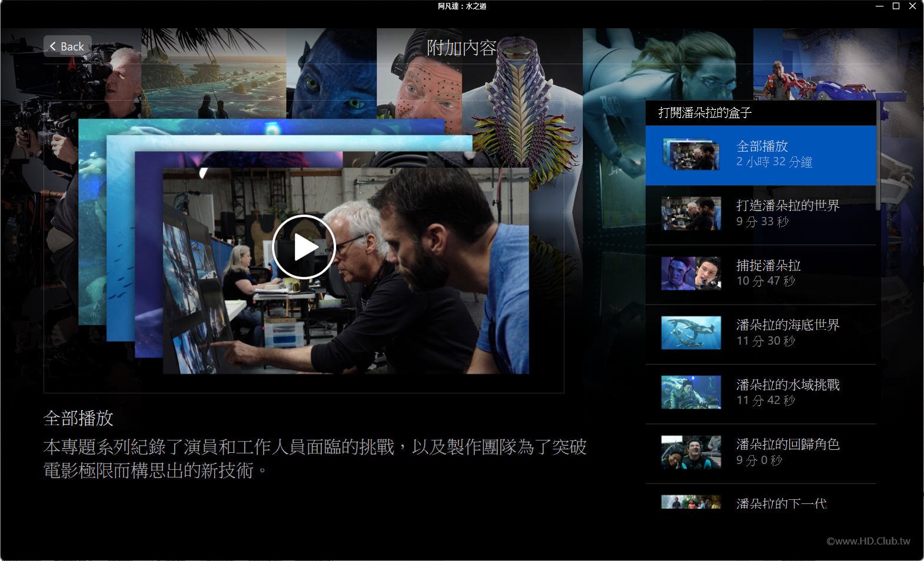Click the 10 分 47 秒 duration text
Image resolution: width=924 pixels, height=561 pixels.
(766, 281)
